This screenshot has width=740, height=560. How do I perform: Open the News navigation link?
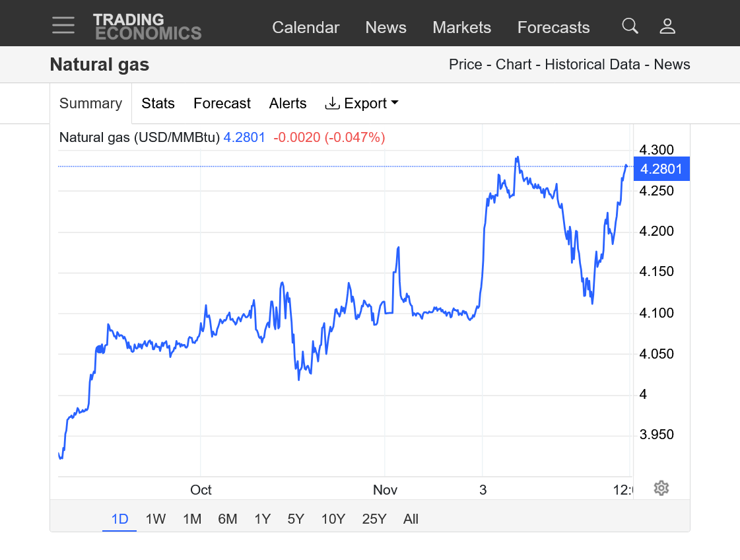click(386, 28)
